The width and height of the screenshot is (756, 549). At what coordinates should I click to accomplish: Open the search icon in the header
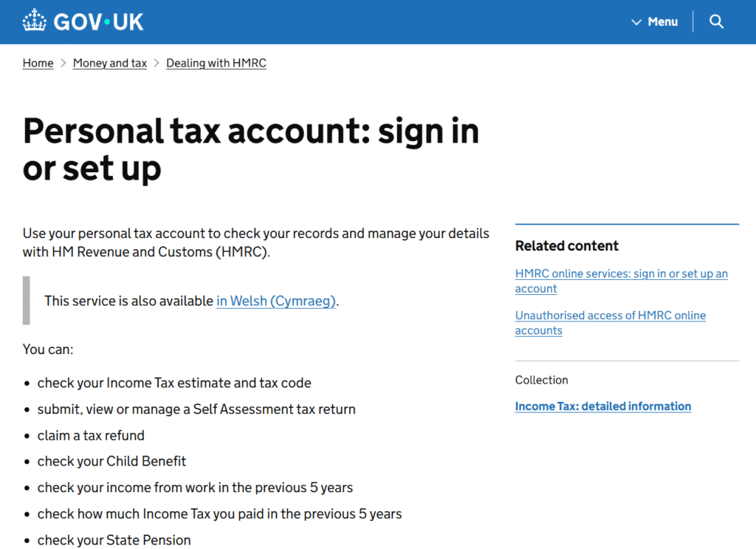click(716, 21)
